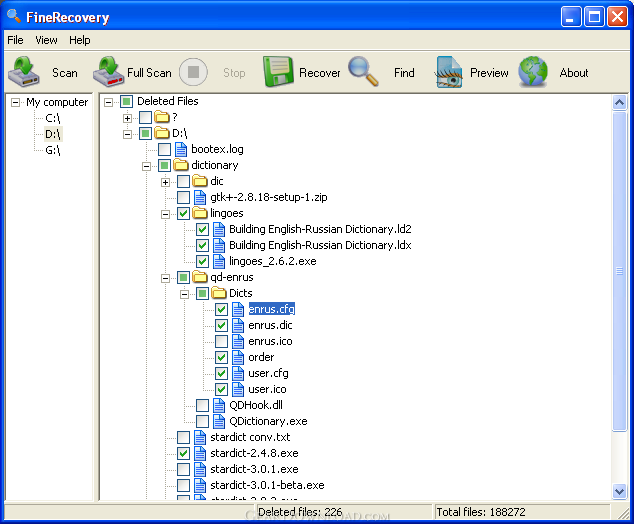
Task: Click the About globe icon
Action: coord(533,72)
